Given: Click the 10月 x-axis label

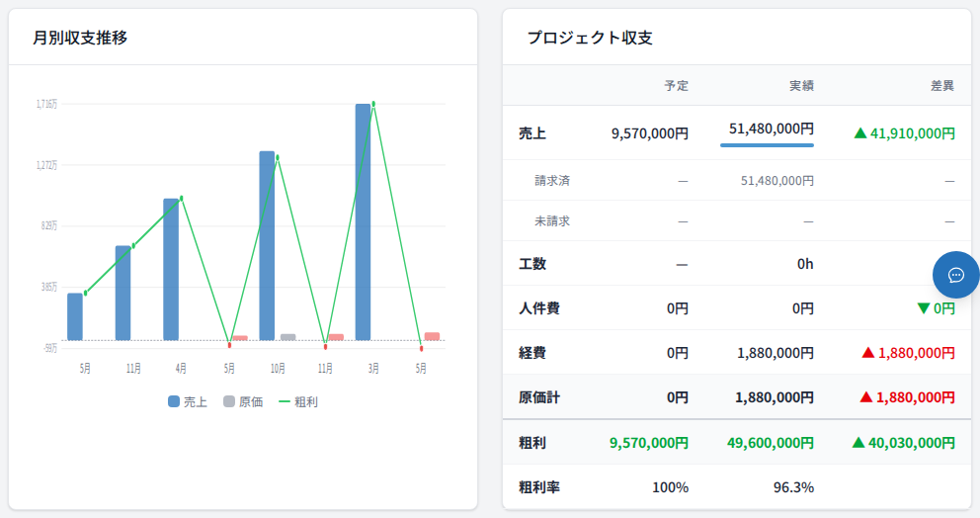Looking at the screenshot, I should coord(278,369).
